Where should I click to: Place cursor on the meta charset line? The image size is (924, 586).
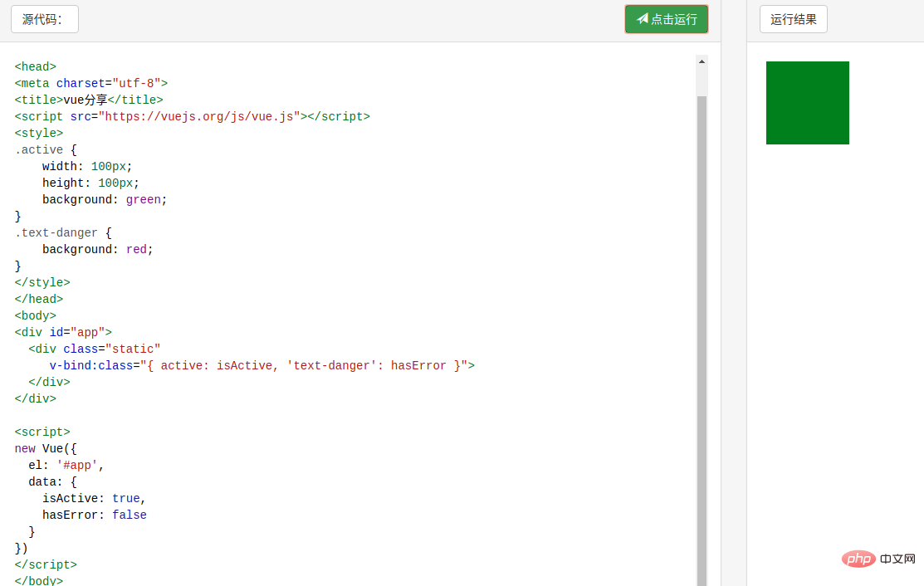91,83
